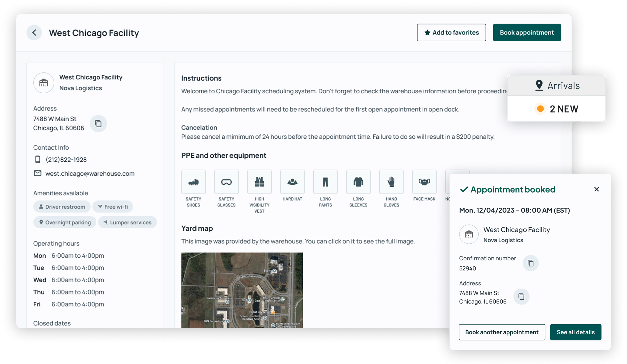Open the yard map satellite image

coord(242,290)
